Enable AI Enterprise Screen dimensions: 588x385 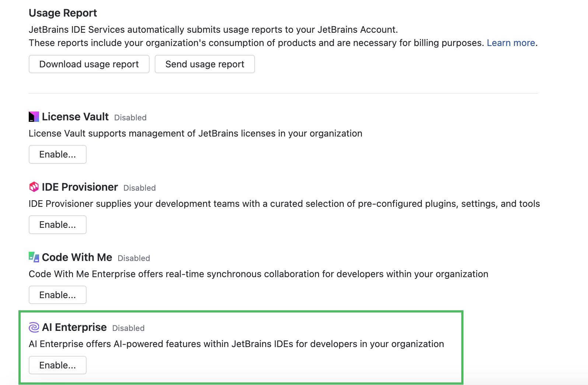click(57, 365)
